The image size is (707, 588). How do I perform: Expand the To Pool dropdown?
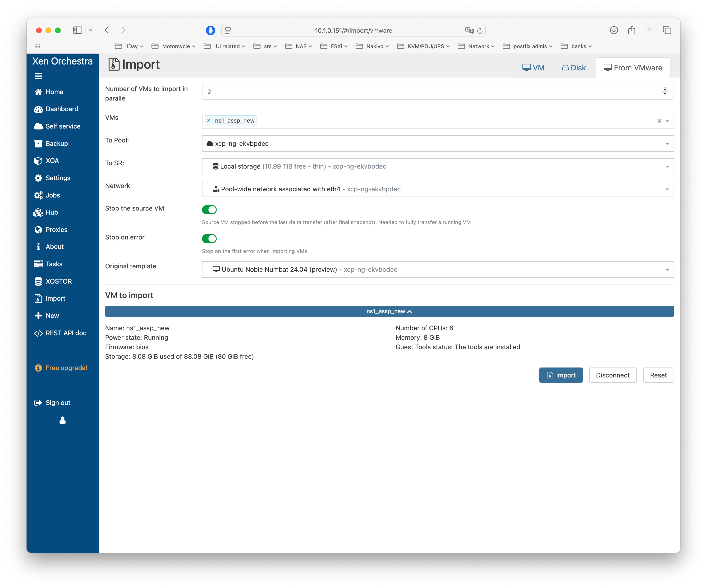(667, 144)
